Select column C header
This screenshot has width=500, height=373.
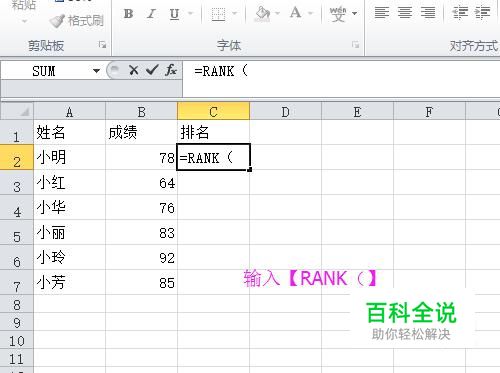click(x=213, y=111)
